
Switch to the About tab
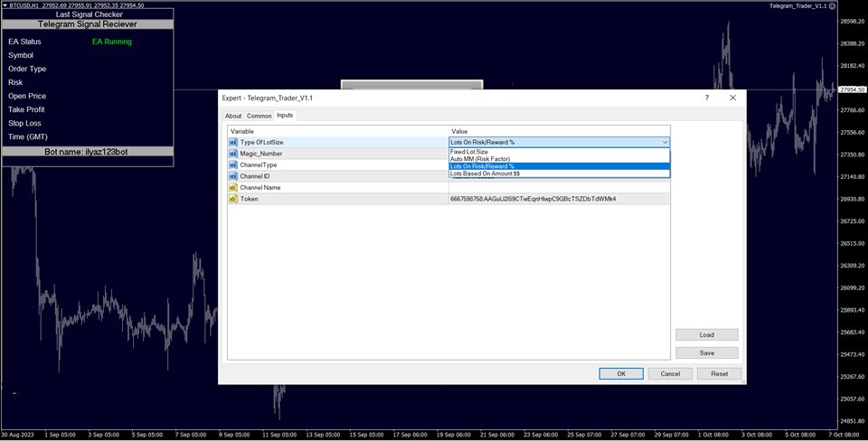[x=233, y=116]
